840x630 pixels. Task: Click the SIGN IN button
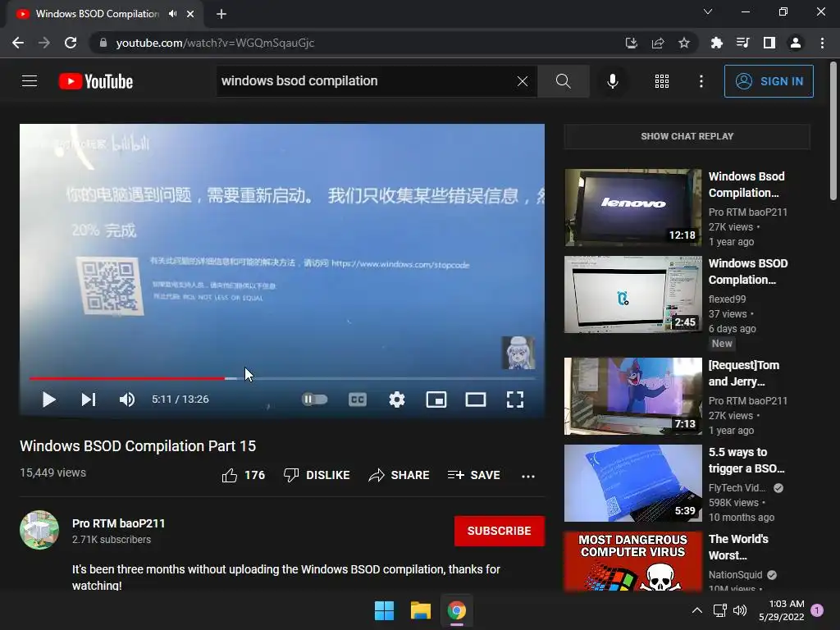pyautogui.click(x=769, y=81)
